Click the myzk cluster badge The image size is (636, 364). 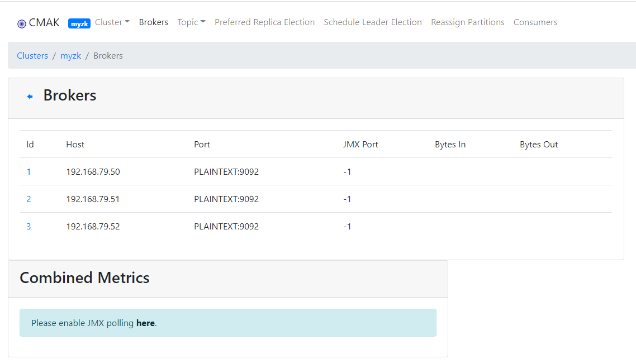(x=79, y=24)
